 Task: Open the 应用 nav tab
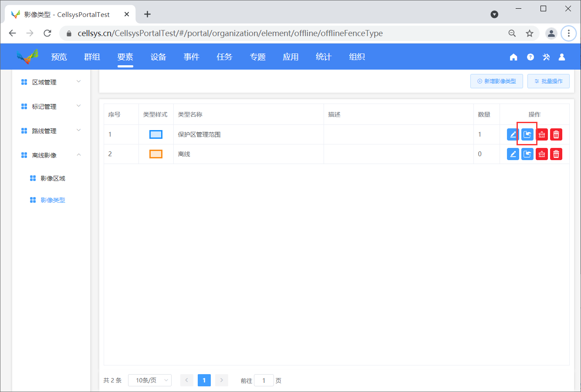point(290,57)
